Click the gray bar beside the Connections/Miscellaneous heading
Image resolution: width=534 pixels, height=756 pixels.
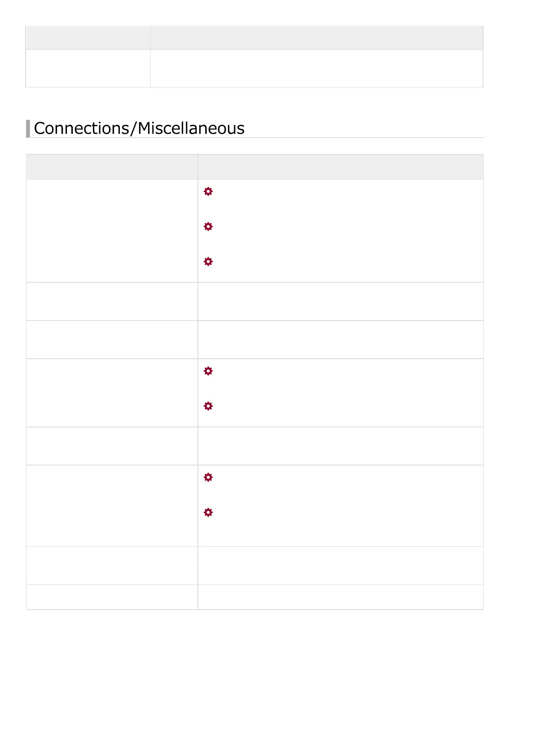(x=28, y=128)
